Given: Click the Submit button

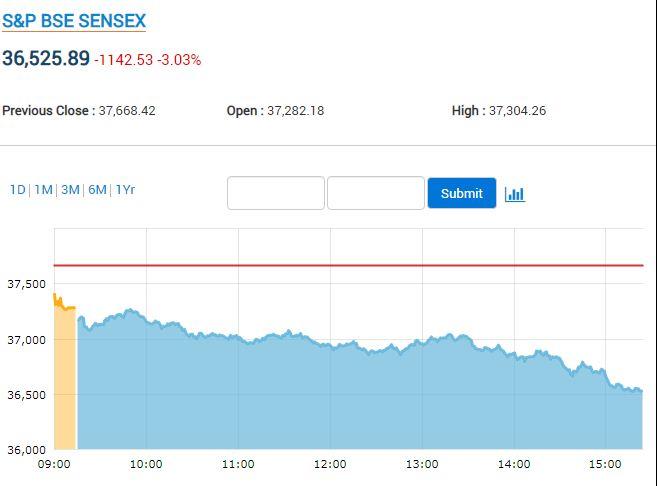Looking at the screenshot, I should click(x=462, y=193).
